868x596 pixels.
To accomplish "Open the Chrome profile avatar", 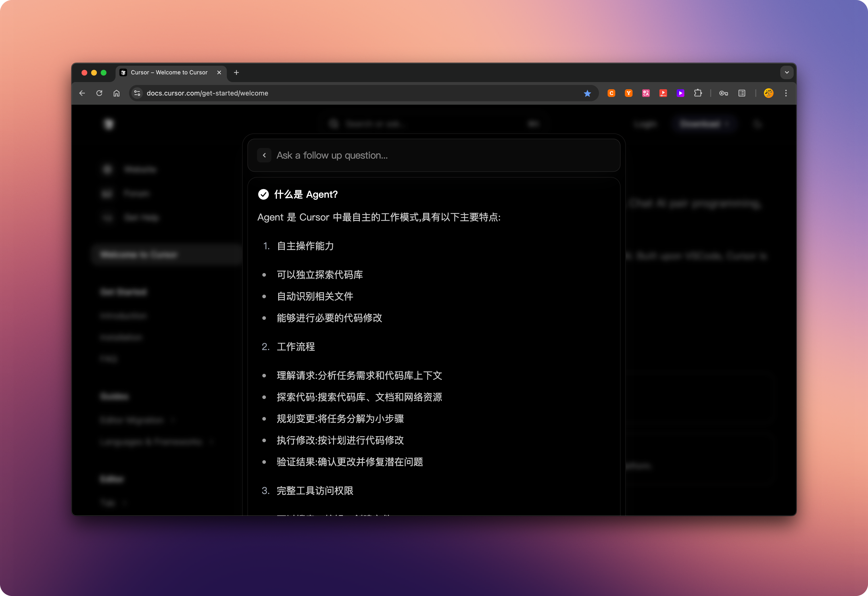I will pos(769,93).
